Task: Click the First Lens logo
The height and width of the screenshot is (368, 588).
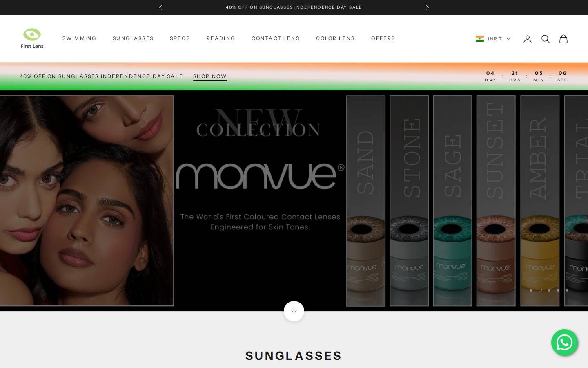Action: pyautogui.click(x=32, y=39)
